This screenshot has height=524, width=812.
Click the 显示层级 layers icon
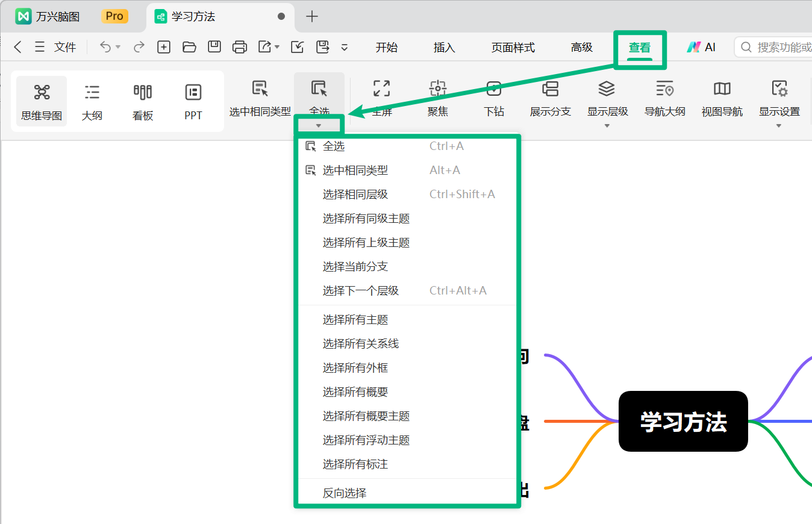tap(607, 89)
